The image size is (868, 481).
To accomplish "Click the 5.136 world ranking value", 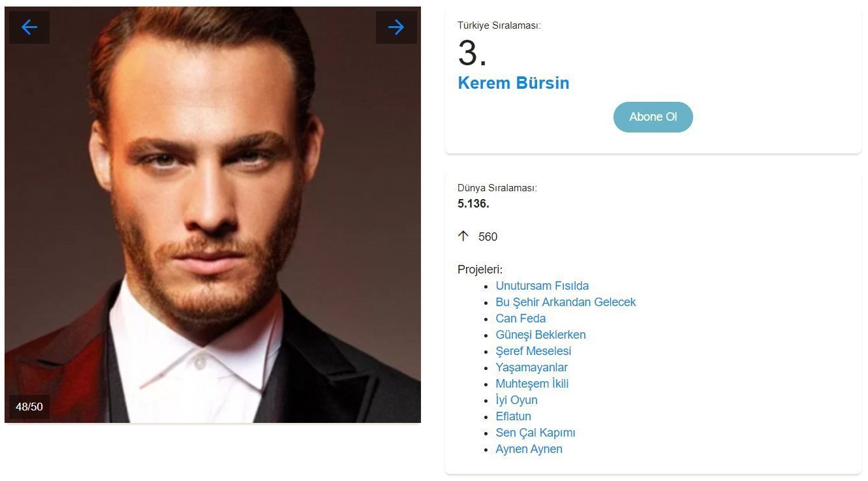I will tap(473, 204).
